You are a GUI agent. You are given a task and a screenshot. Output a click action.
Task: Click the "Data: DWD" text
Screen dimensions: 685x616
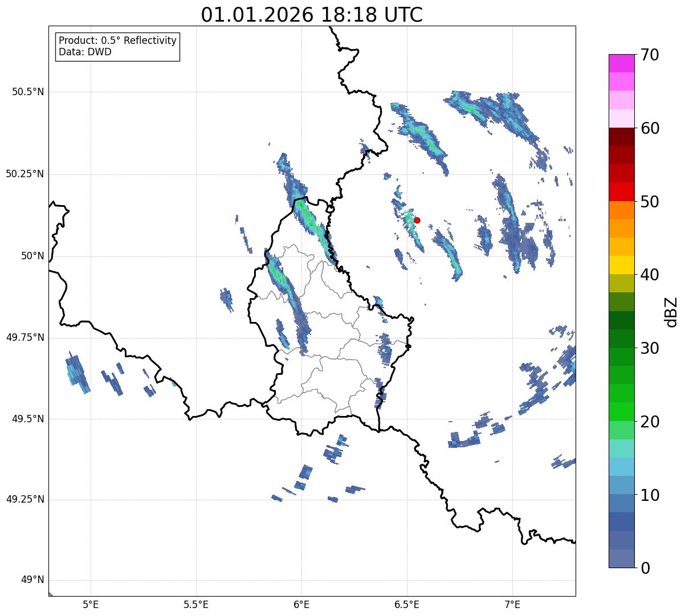coord(85,52)
